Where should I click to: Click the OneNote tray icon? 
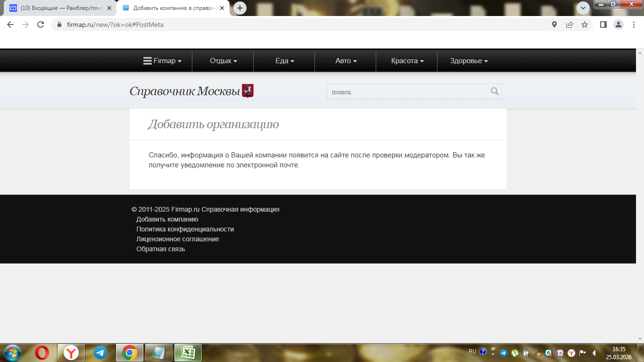(x=560, y=353)
